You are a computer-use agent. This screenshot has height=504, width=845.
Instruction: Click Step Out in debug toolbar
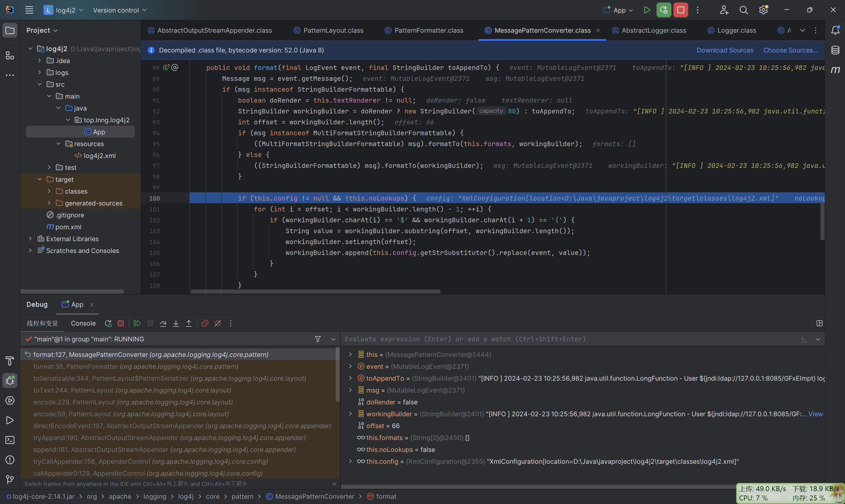pyautogui.click(x=189, y=323)
